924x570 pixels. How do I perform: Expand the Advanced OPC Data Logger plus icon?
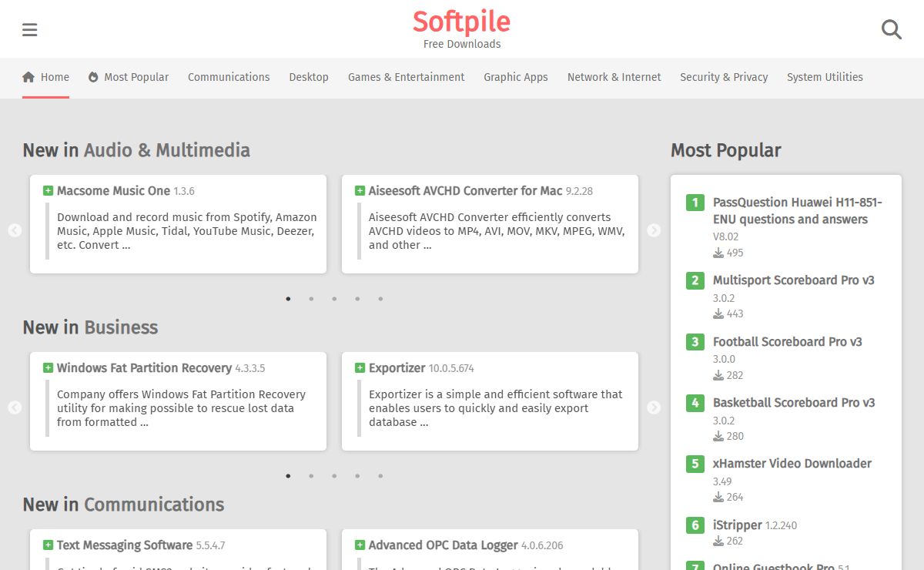pyautogui.click(x=360, y=545)
